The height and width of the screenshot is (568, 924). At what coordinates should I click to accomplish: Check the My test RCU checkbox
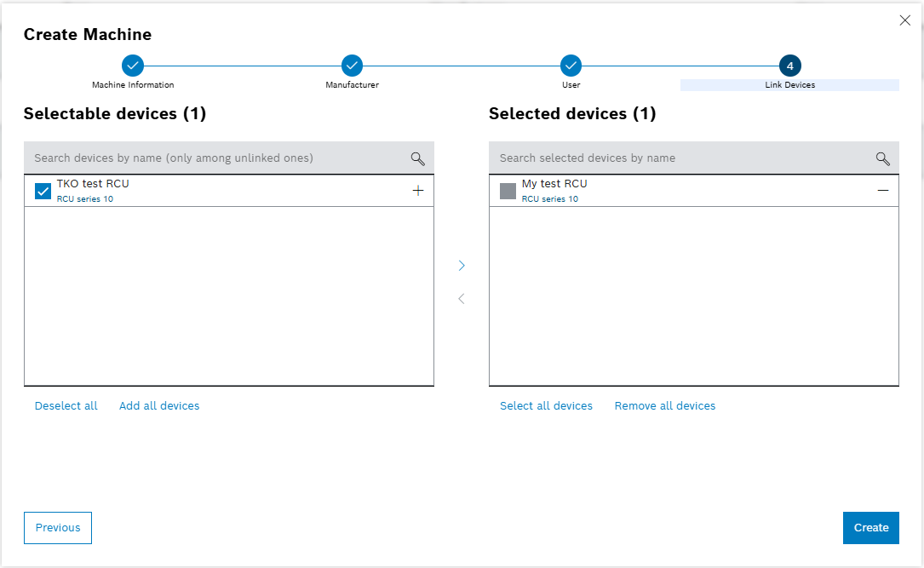[x=508, y=192]
